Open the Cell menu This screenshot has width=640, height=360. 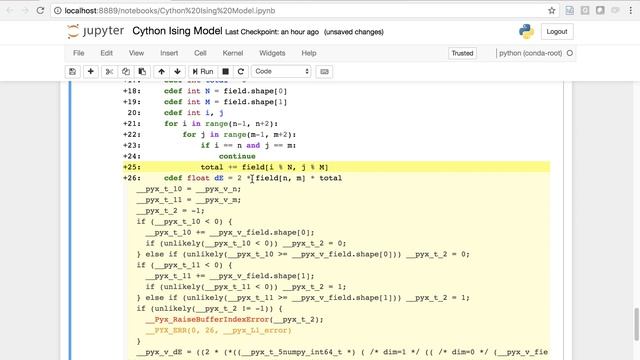tap(200, 53)
